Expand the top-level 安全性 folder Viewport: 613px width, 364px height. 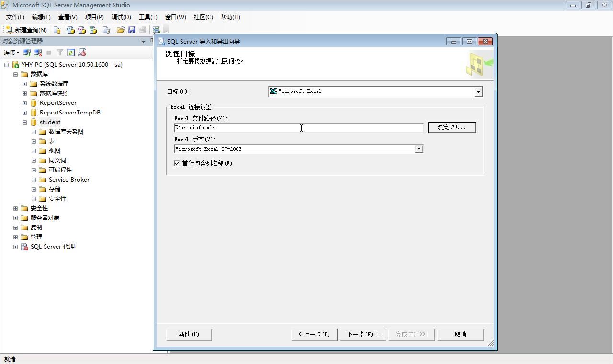click(15, 208)
